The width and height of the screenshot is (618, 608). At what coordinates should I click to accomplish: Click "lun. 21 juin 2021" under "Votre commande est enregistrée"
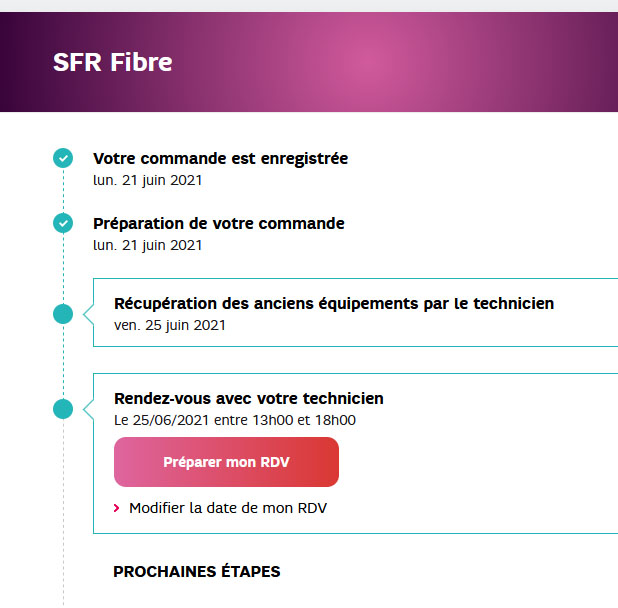click(147, 180)
